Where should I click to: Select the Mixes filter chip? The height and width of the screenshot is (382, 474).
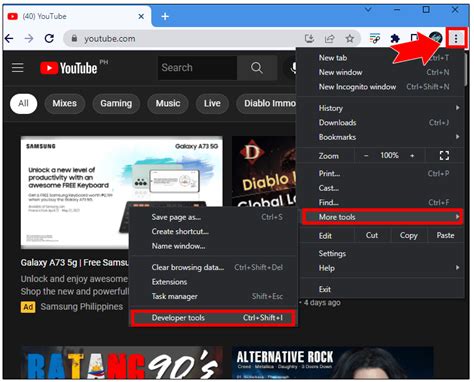point(65,103)
